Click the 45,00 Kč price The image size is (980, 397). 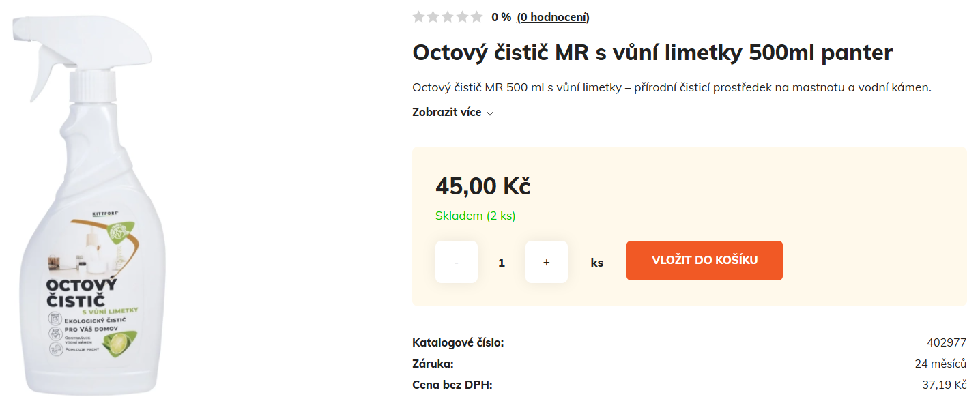coord(482,186)
